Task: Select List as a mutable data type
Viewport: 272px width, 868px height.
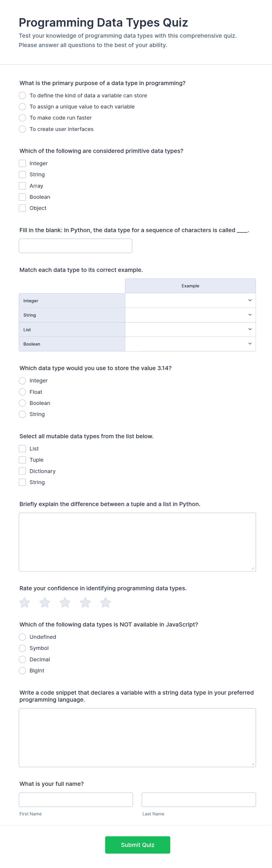Action: (22, 448)
